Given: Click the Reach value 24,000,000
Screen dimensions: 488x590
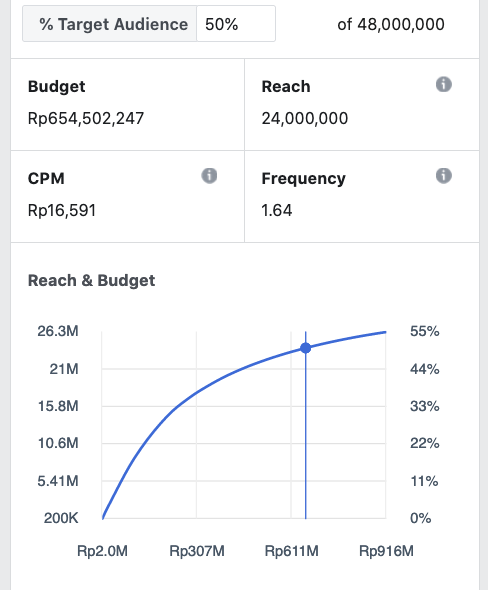Looking at the screenshot, I should click(305, 119).
